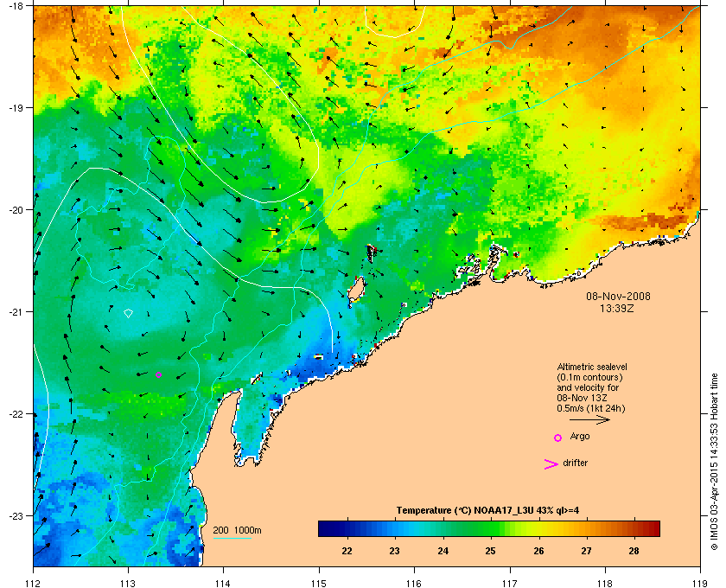Click the cyan isobath line sample in legend

[x=232, y=538]
